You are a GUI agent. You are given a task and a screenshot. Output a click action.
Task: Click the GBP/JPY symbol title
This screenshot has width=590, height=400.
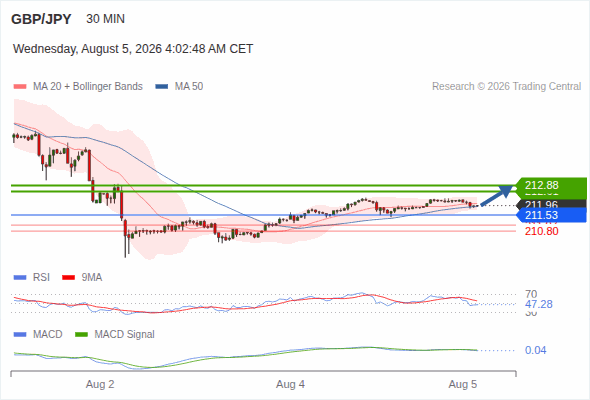(41, 19)
